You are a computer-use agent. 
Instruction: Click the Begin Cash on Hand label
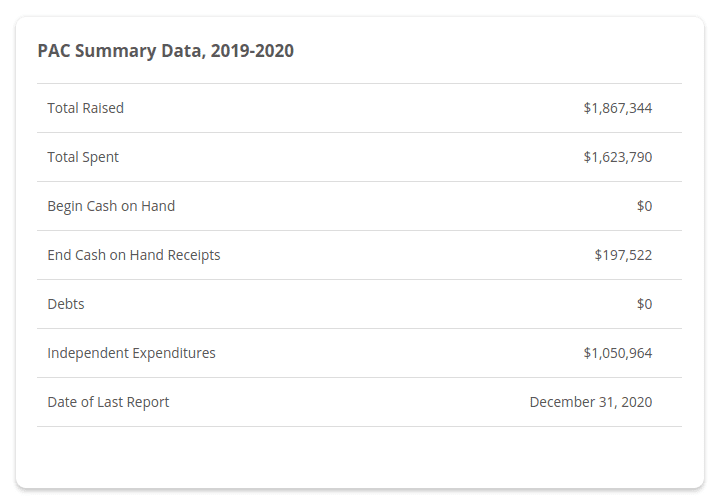[111, 206]
